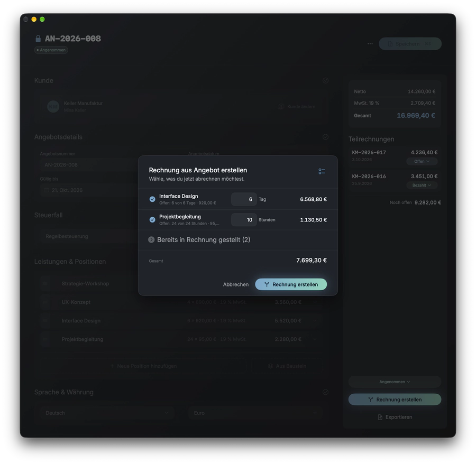476x464 pixels.
Task: Open the Bezahlt status dropdown for KM-2026-016
Action: (422, 185)
